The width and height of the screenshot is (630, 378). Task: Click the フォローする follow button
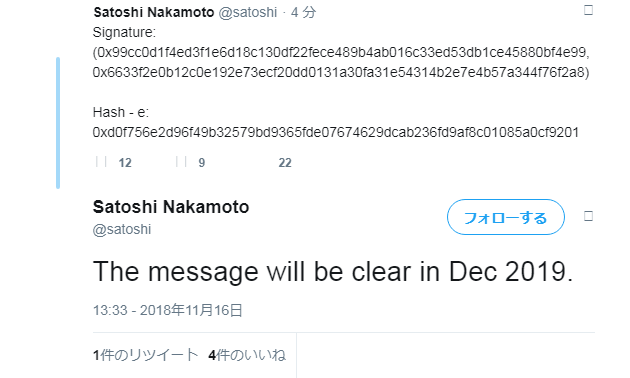(506, 217)
